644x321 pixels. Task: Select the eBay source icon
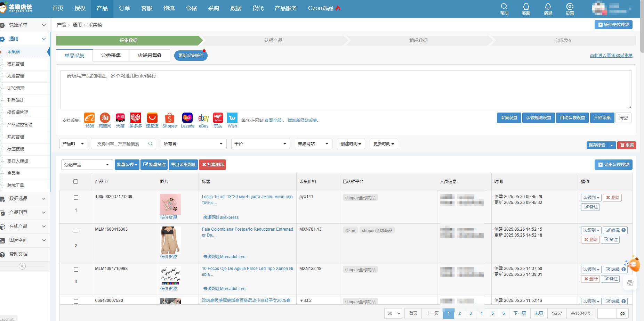[203, 118]
